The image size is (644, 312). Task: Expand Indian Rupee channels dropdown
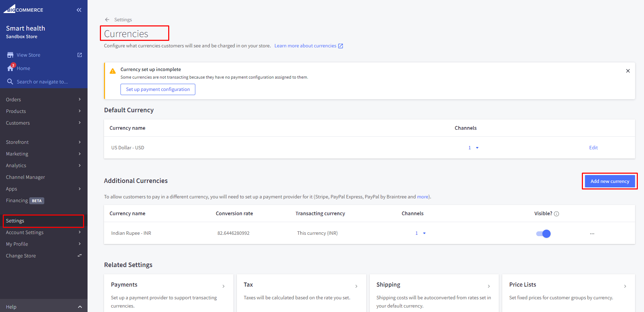pyautogui.click(x=424, y=233)
